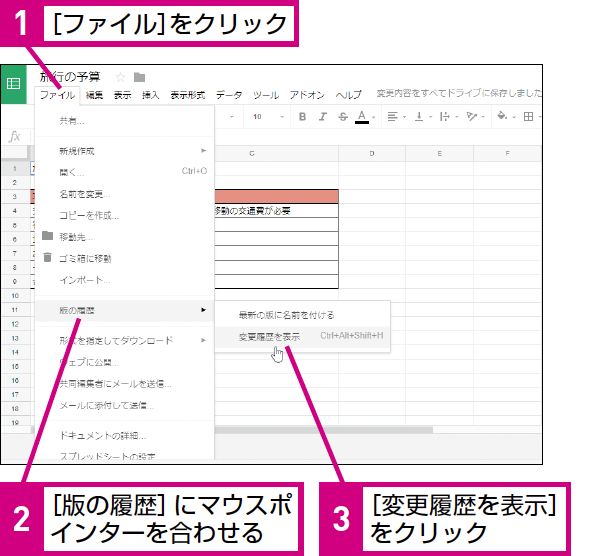
Task: Open the dropdown arrow beside horizontal align
Action: coord(404,117)
